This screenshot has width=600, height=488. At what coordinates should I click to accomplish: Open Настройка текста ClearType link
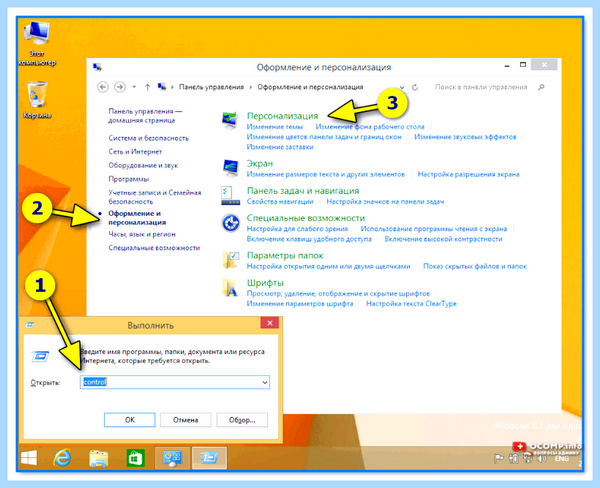pyautogui.click(x=411, y=304)
